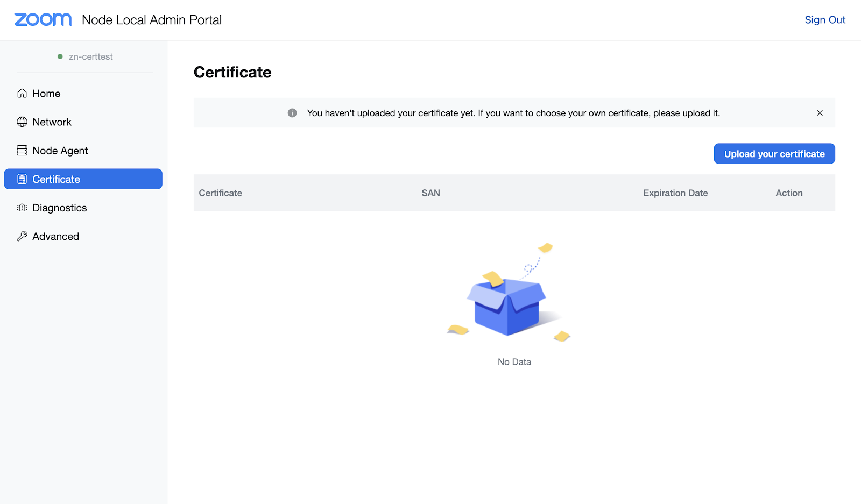Dismiss the certificate notice banner
The width and height of the screenshot is (861, 504).
coord(820,113)
